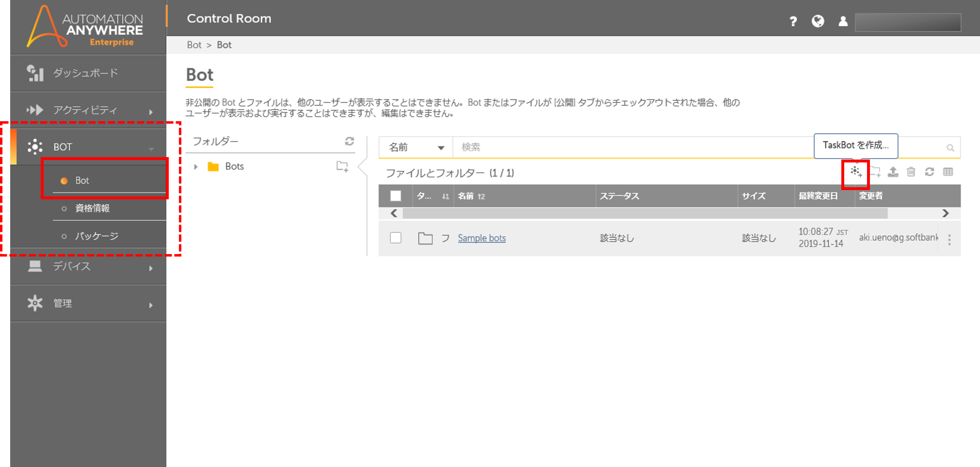
Task: Click the aki.ueno@g.softbank modifier cell
Action: coord(899,238)
